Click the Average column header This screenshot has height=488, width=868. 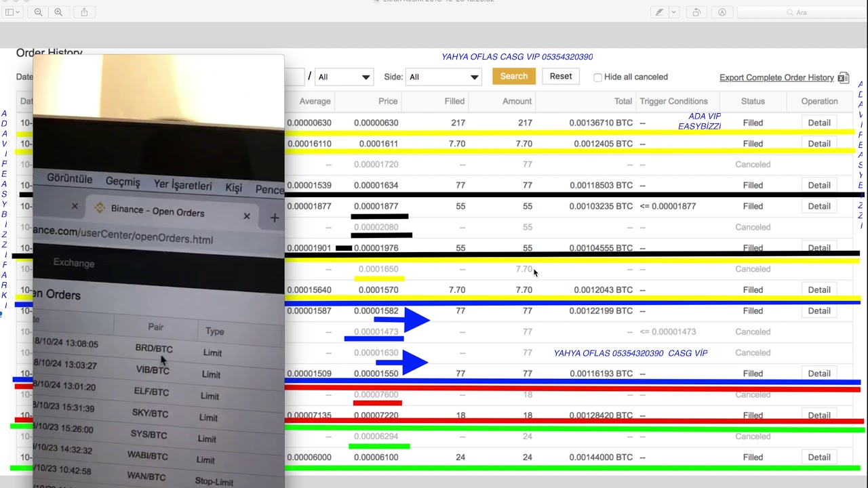(315, 101)
